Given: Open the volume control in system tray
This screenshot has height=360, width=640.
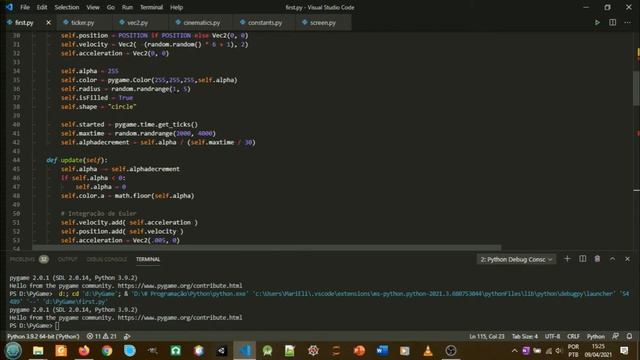Looking at the screenshot, I should (559, 351).
